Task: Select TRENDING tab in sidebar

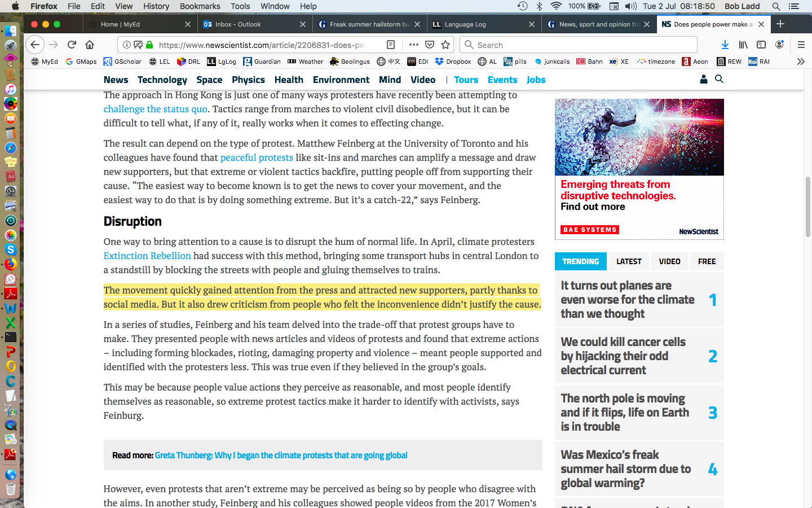Action: (x=581, y=261)
